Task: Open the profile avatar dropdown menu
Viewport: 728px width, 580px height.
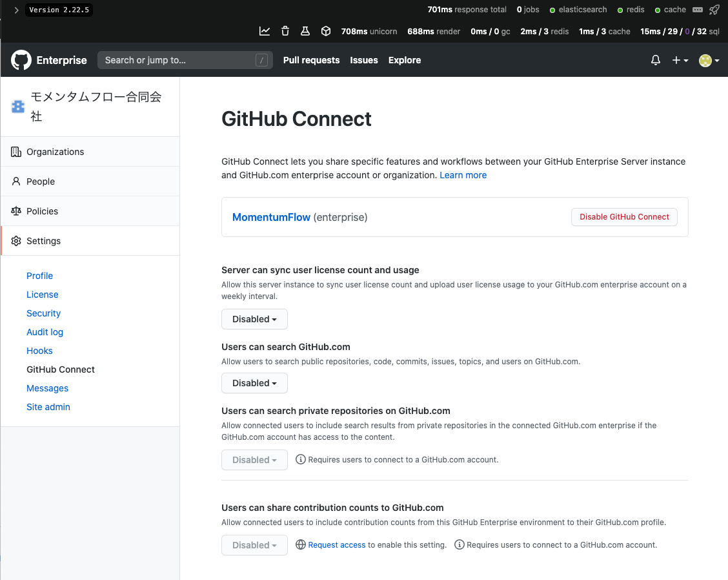Action: [708, 60]
